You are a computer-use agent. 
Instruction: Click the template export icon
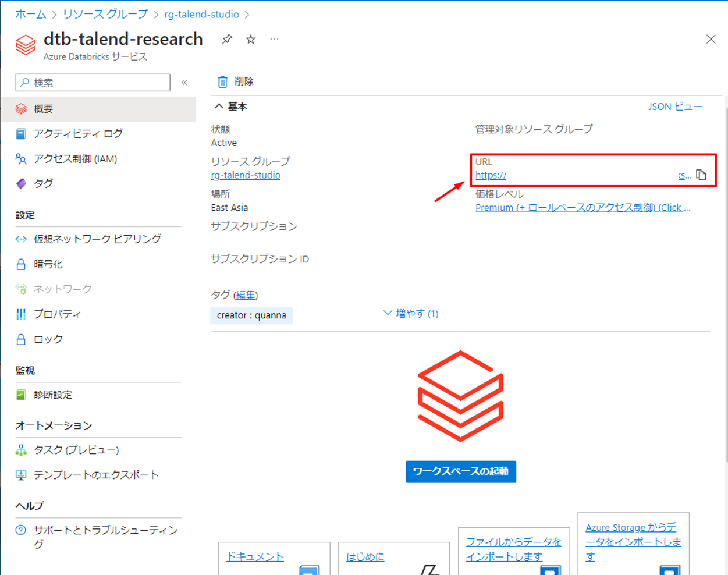pos(21,475)
